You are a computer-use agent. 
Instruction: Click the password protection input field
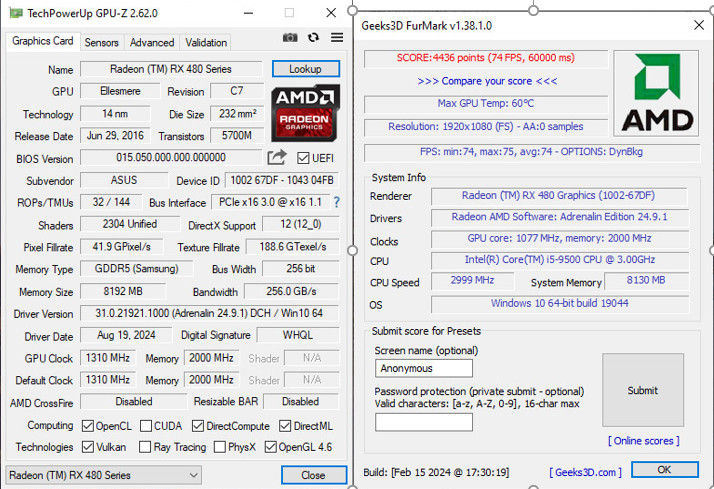[x=423, y=422]
